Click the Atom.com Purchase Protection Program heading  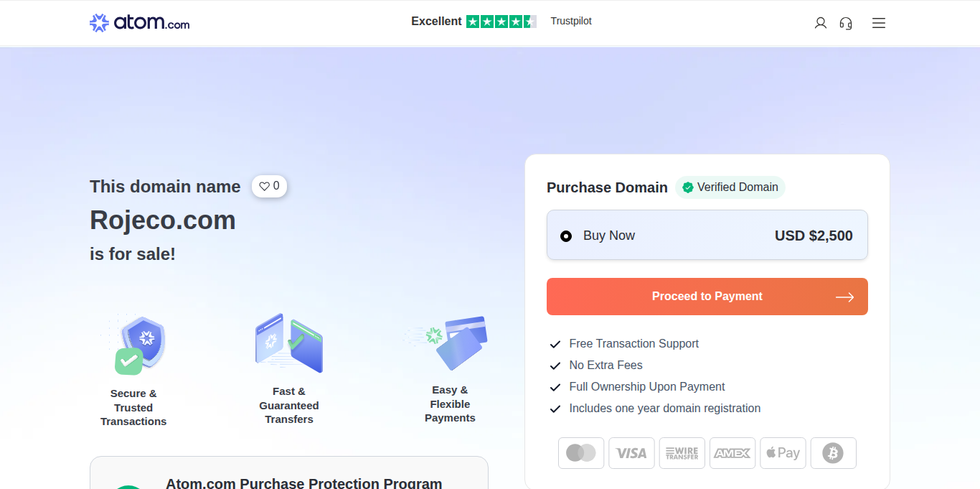303,483
